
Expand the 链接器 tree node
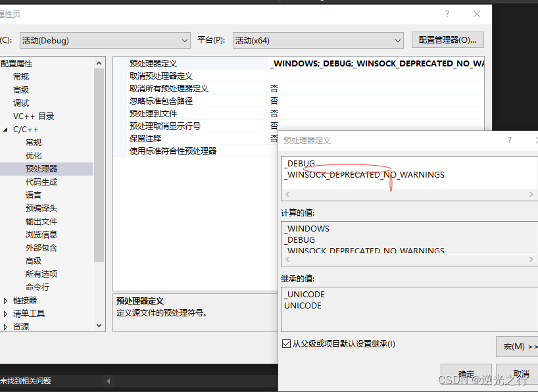coord(5,300)
